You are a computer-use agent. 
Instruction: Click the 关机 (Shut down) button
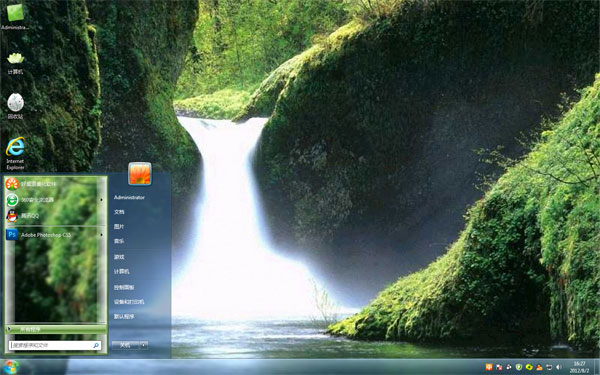(125, 345)
